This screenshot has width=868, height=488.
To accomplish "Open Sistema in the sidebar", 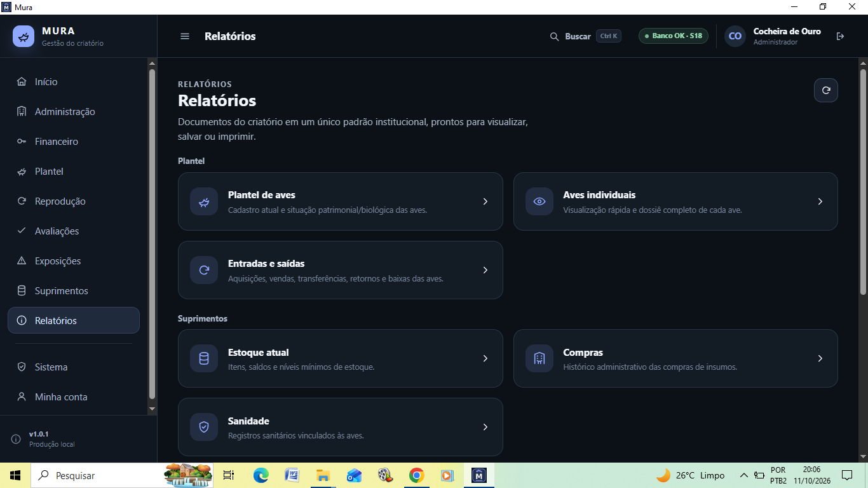I will pyautogui.click(x=74, y=367).
